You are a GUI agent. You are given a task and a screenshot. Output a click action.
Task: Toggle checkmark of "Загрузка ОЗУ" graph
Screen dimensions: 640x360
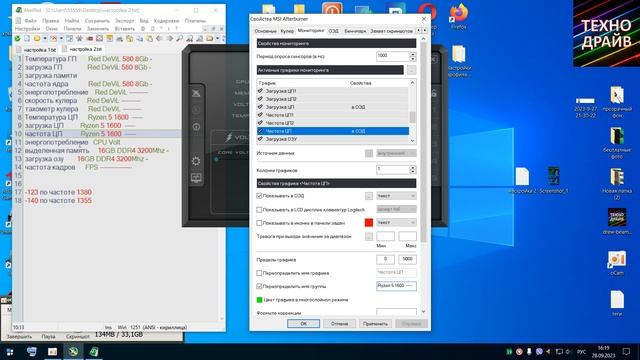(260, 139)
